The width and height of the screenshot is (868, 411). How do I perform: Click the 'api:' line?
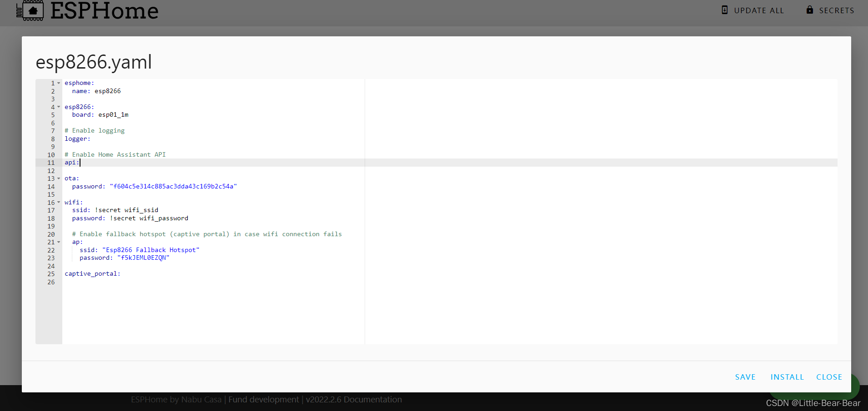[72, 163]
